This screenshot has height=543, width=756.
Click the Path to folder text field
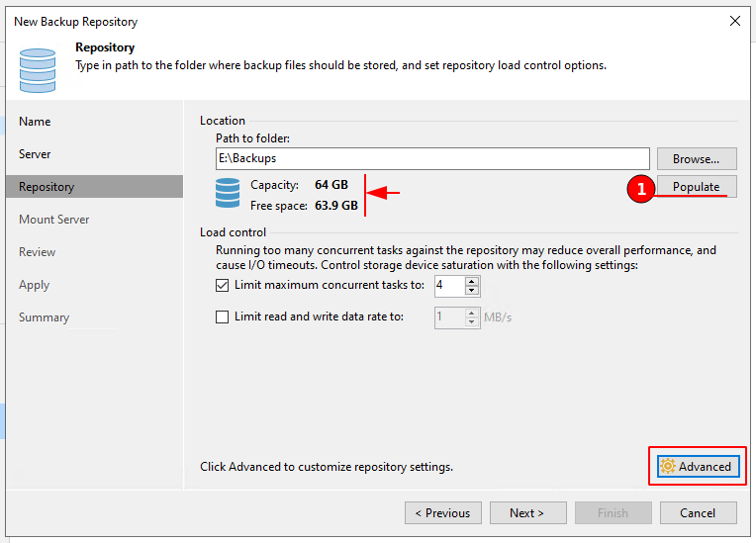[x=431, y=158]
